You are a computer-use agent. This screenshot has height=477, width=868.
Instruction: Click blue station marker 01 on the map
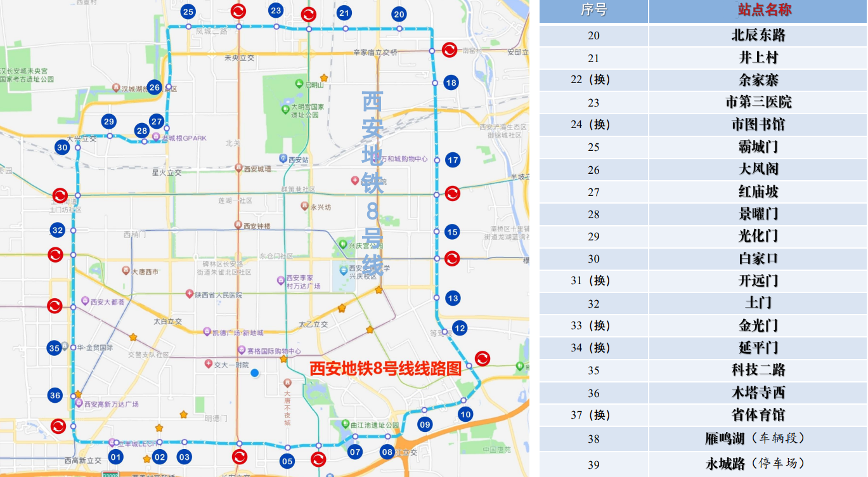[115, 456]
